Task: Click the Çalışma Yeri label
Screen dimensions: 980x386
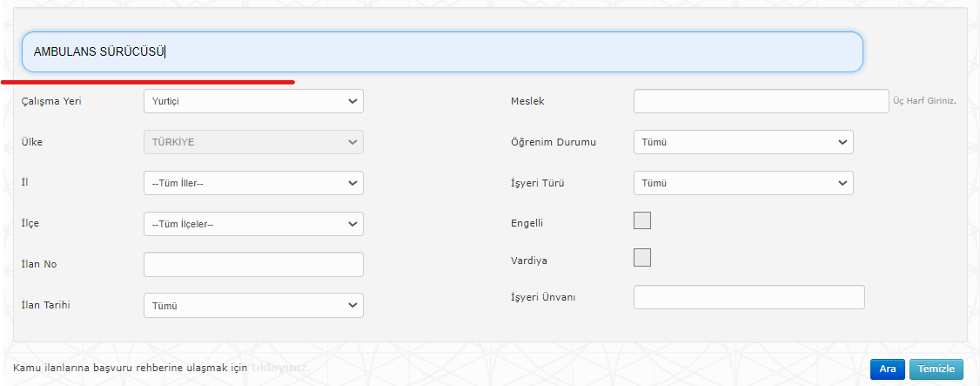Action: 52,101
